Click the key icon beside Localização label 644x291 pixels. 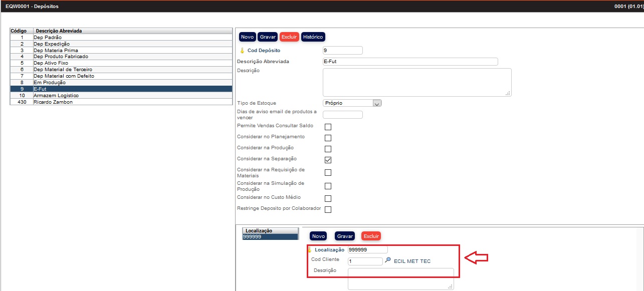[x=310, y=249]
